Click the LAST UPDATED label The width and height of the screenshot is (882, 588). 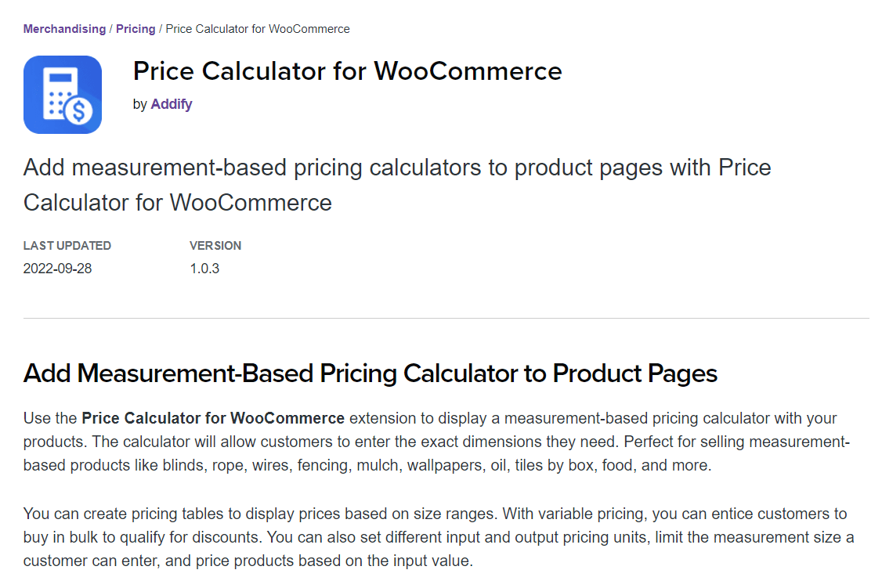[67, 245]
